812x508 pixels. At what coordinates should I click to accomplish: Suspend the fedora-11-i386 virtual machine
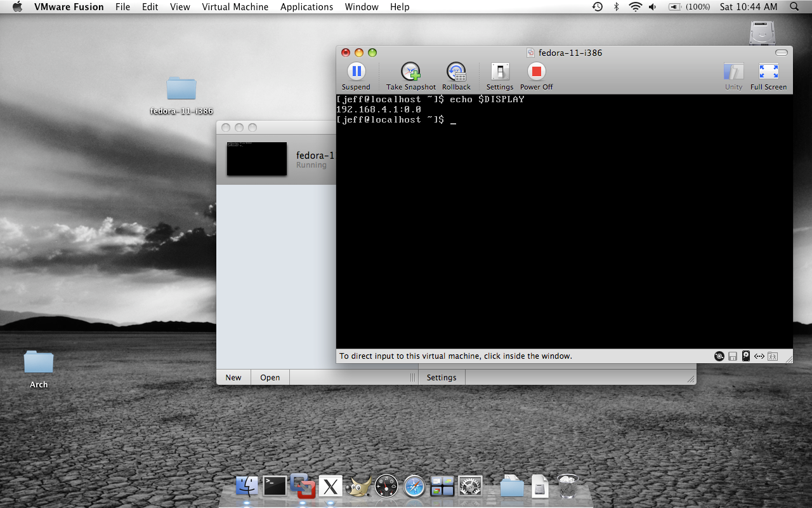pyautogui.click(x=356, y=72)
